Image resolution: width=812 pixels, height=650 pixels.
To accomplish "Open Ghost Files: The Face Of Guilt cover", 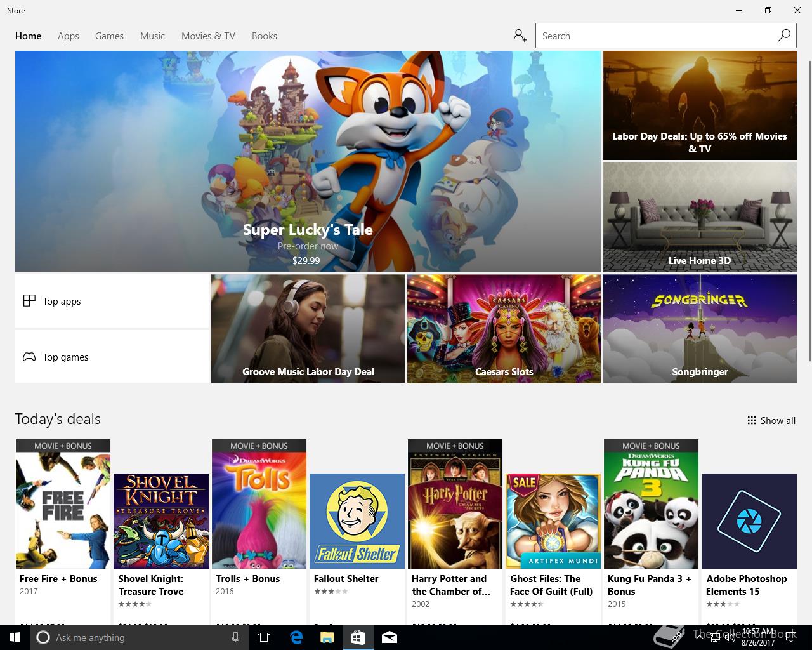I will (x=553, y=521).
